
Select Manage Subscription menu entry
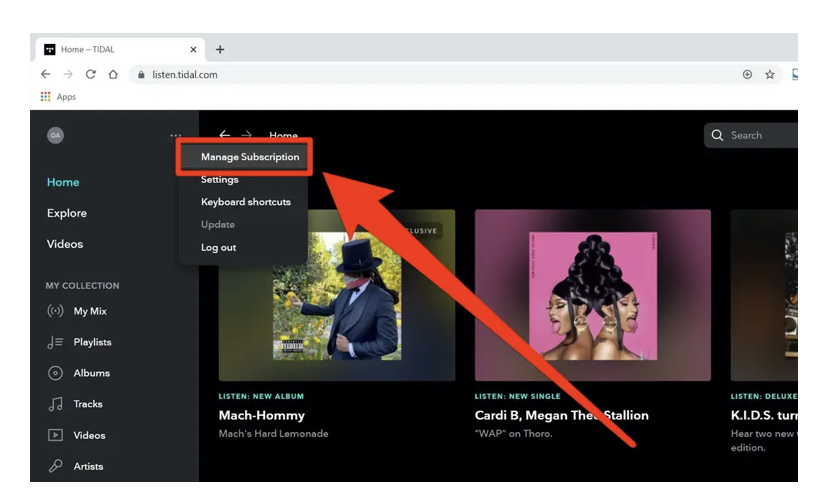pyautogui.click(x=244, y=157)
